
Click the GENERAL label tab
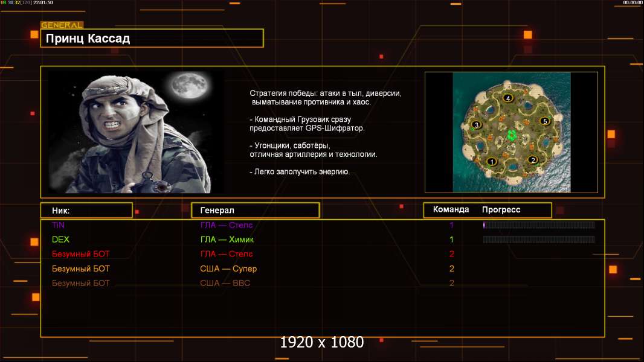tap(62, 25)
